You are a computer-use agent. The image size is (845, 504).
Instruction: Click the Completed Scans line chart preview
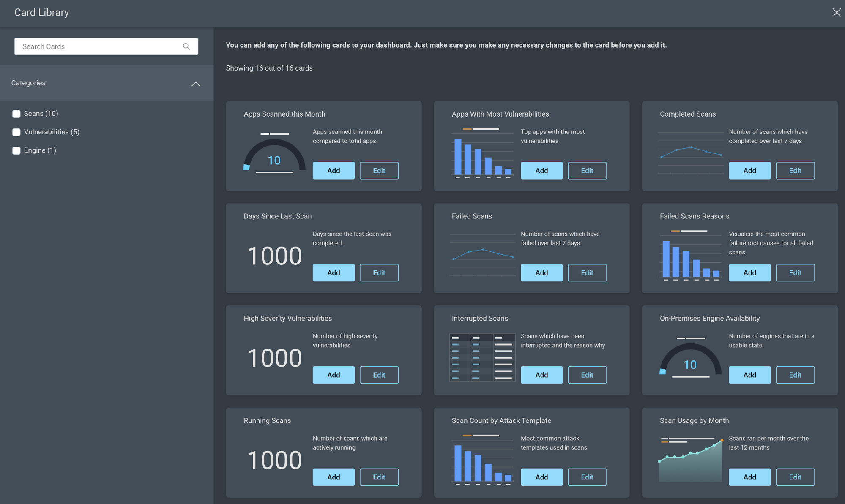[x=691, y=153]
